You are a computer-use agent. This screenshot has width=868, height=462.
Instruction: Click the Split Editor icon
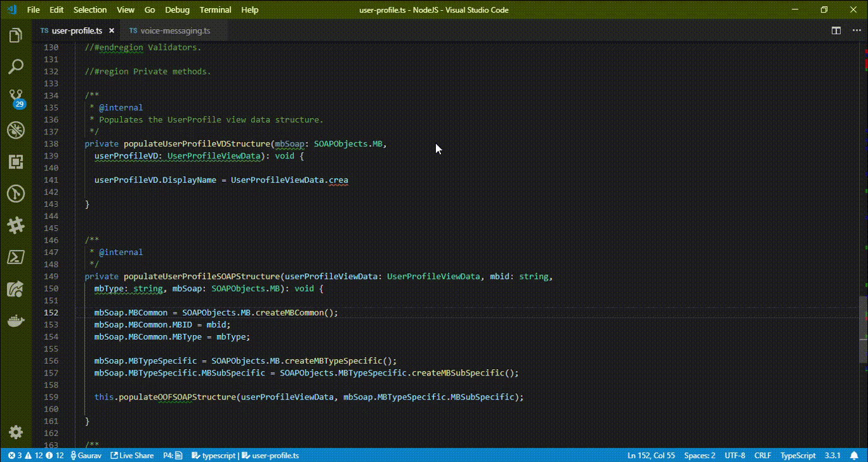click(x=836, y=30)
